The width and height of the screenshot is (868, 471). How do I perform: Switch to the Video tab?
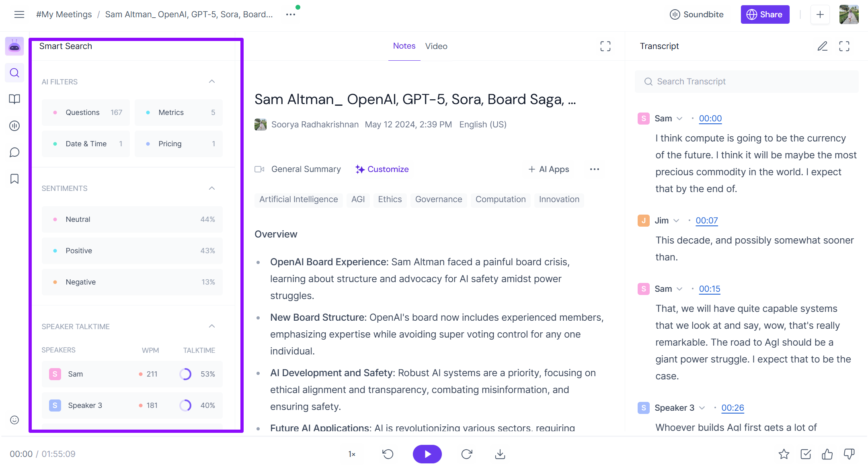pyautogui.click(x=436, y=46)
